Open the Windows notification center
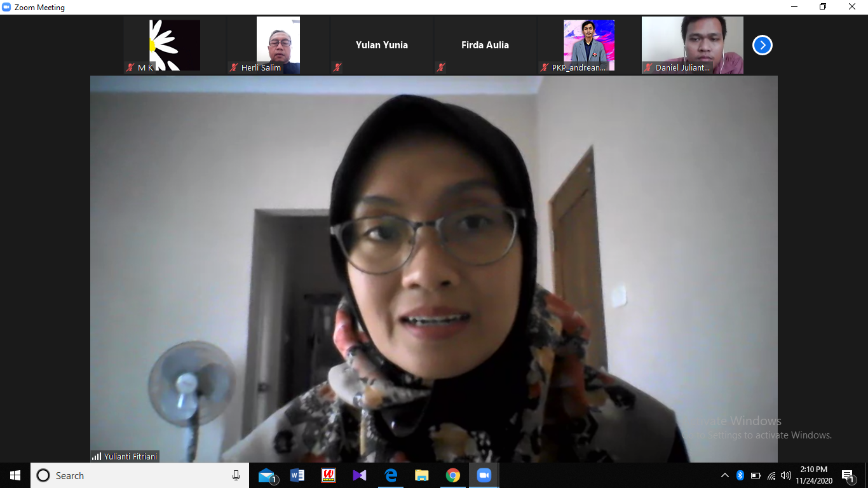Screen dimensions: 868x488 848,475
